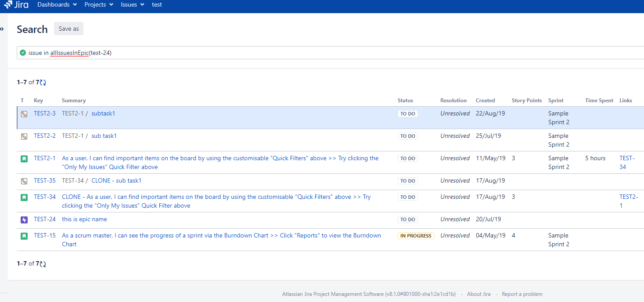Open the Issues dropdown menu
The height and width of the screenshot is (302, 644).
pos(133,4)
